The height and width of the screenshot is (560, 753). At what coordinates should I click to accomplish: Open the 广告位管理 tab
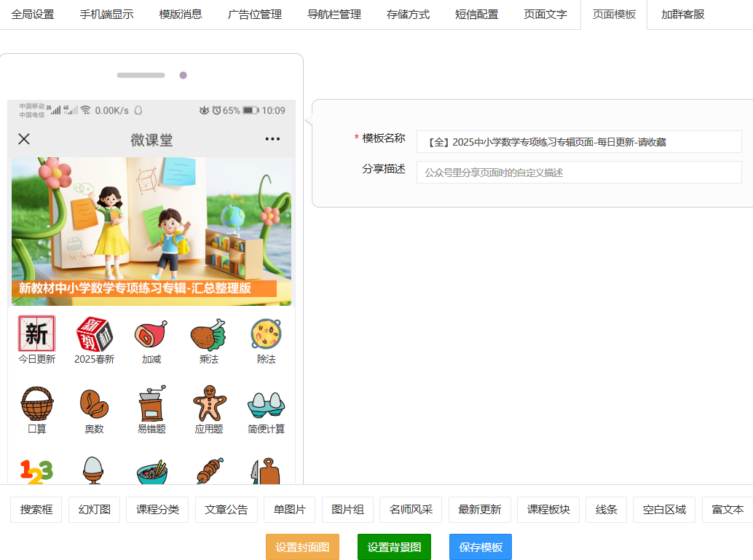point(254,15)
